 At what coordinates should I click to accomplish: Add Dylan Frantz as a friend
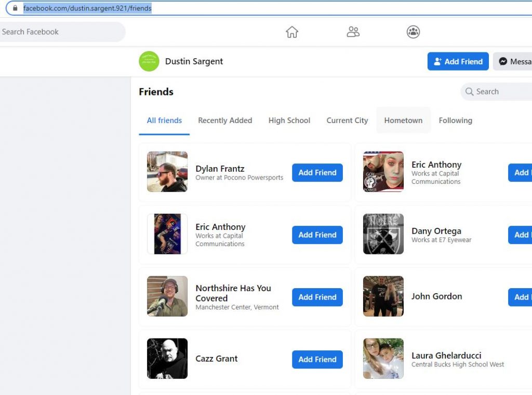click(x=317, y=172)
